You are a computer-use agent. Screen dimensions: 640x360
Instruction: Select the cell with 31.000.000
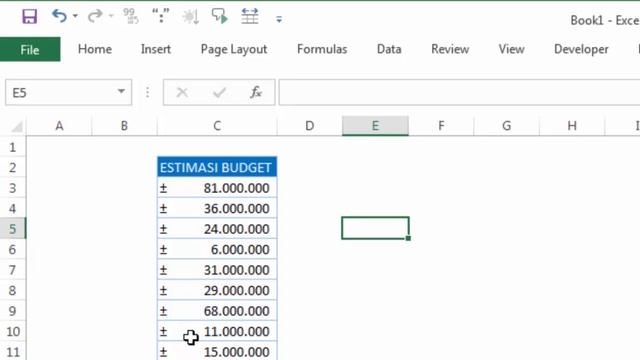tap(217, 270)
